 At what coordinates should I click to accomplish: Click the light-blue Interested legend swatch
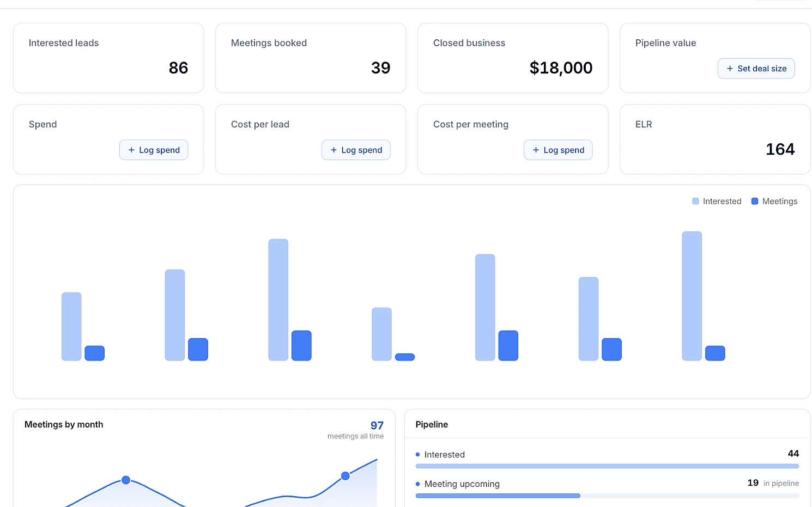(695, 201)
